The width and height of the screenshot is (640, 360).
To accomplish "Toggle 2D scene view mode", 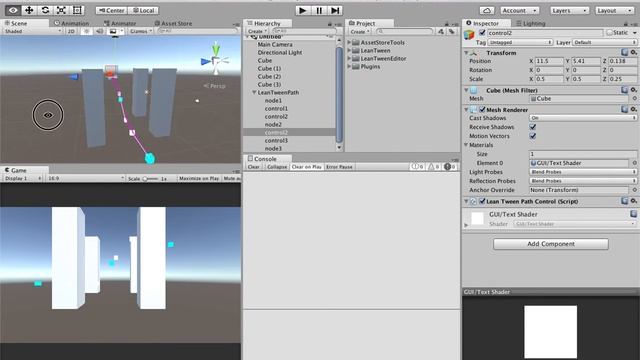I will click(71, 31).
